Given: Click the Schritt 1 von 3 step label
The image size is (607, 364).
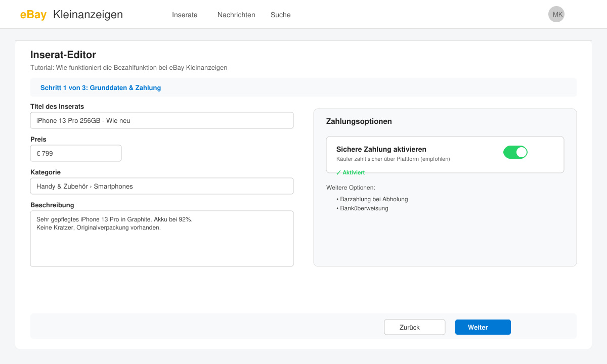Looking at the screenshot, I should [x=101, y=87].
